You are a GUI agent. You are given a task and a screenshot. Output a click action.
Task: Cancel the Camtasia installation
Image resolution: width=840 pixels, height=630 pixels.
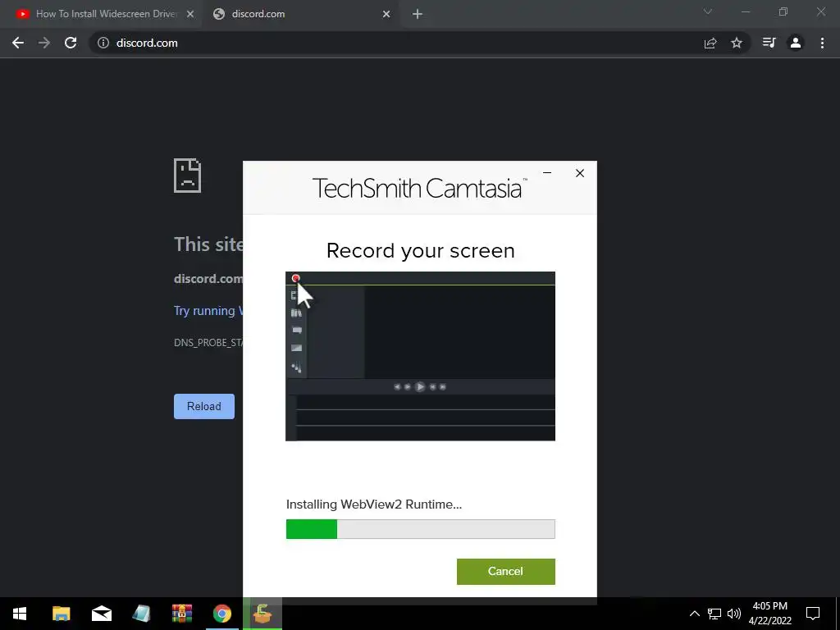(x=505, y=571)
